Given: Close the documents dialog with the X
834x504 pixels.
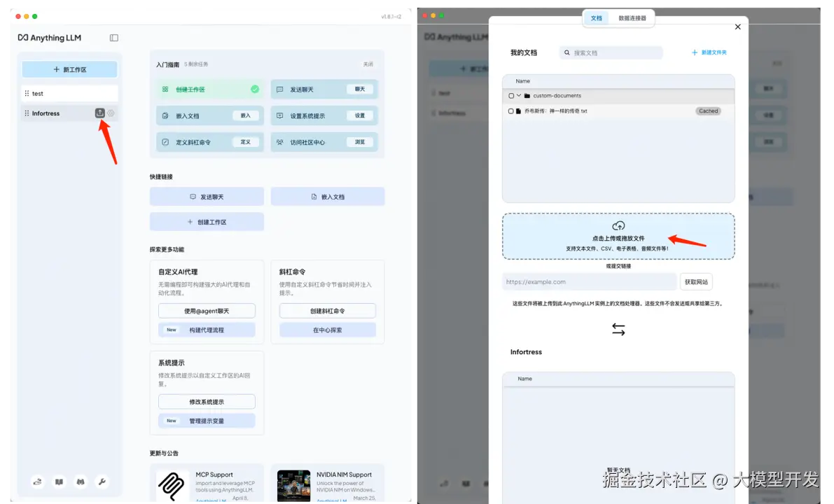Looking at the screenshot, I should click(738, 27).
